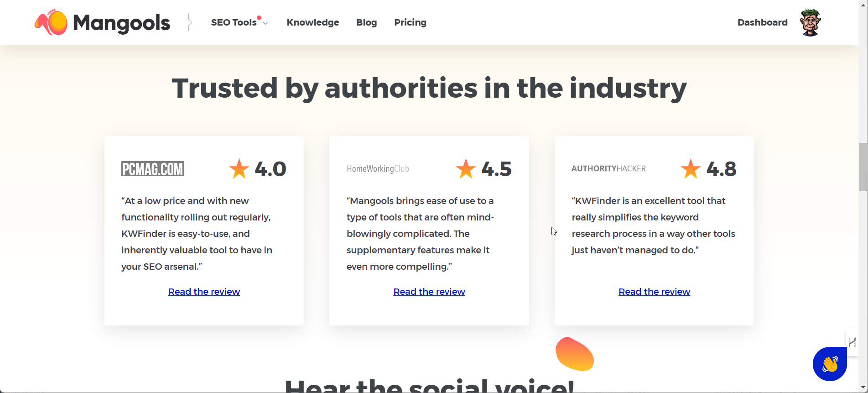Read the review for PCMag
The height and width of the screenshot is (393, 868).
(x=204, y=292)
